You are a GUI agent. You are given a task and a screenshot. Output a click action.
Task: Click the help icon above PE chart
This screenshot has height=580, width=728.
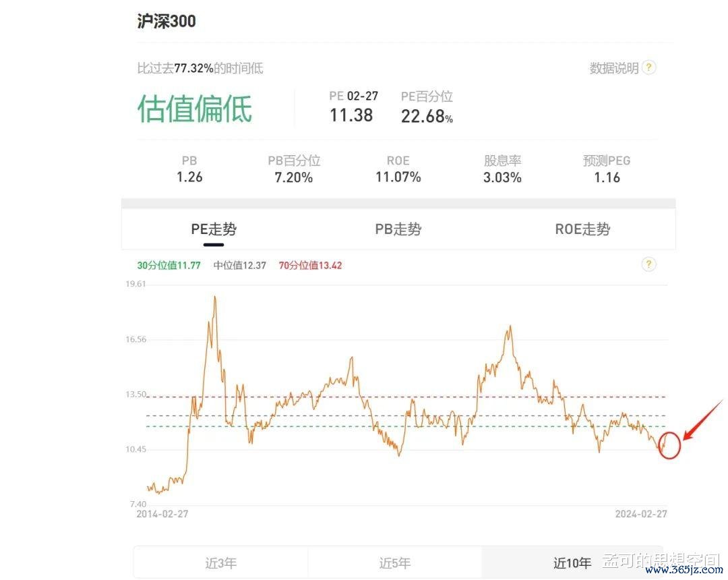pyautogui.click(x=648, y=264)
